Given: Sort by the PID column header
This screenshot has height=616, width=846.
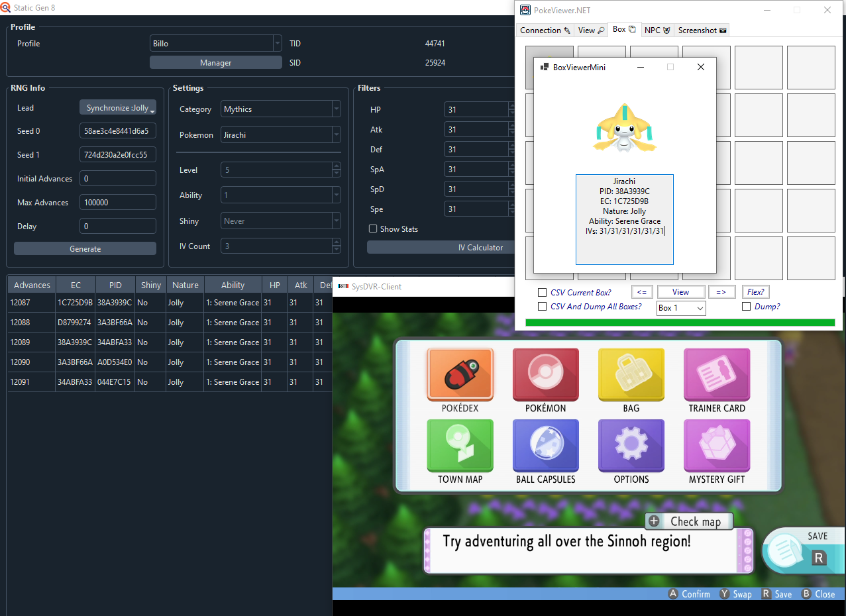Looking at the screenshot, I should pyautogui.click(x=116, y=285).
